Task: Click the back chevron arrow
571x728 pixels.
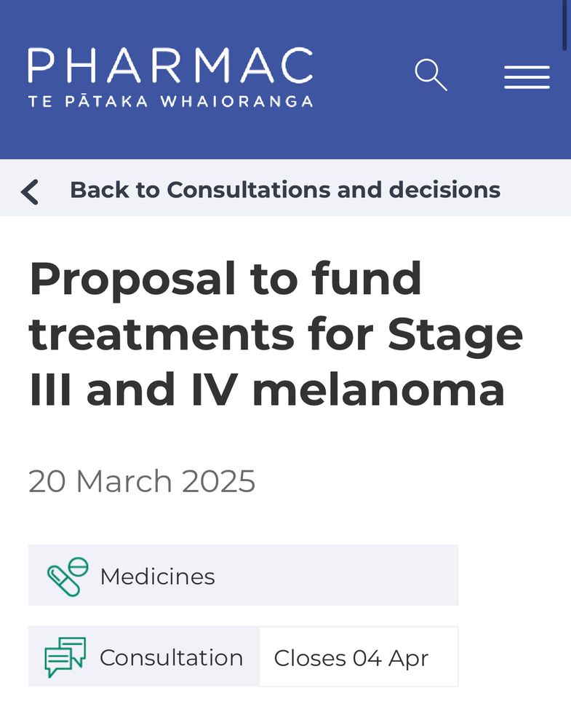Action: tap(30, 191)
